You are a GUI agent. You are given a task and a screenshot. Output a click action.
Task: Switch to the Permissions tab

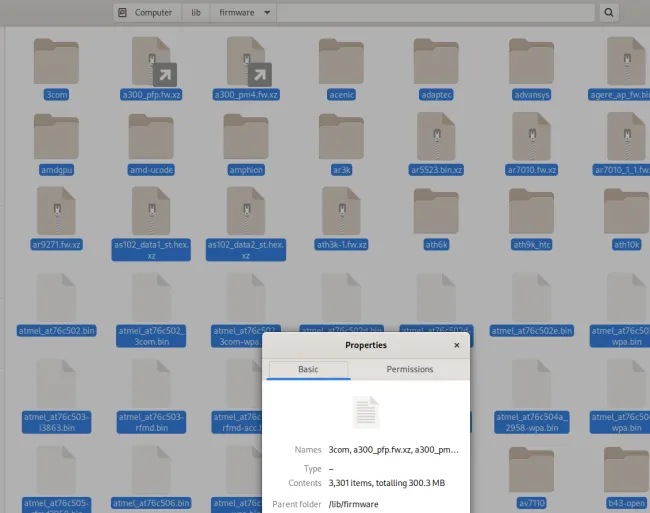point(410,369)
